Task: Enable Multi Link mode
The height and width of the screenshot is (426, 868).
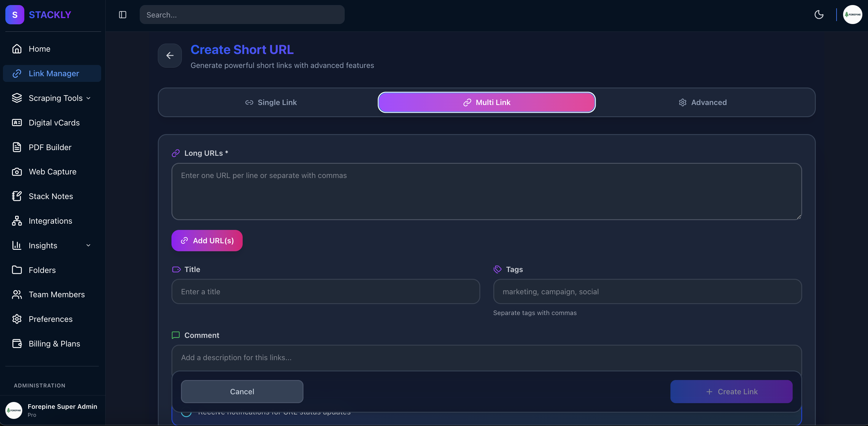Action: point(486,102)
